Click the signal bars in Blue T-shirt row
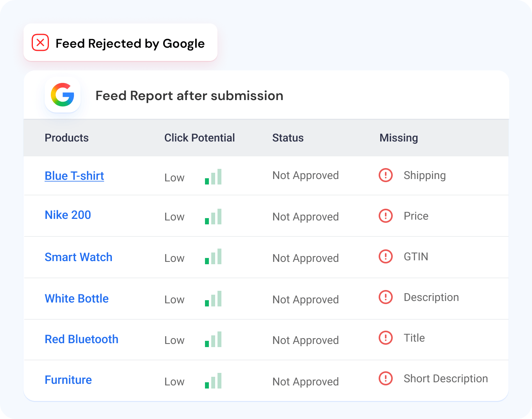 [x=213, y=177]
